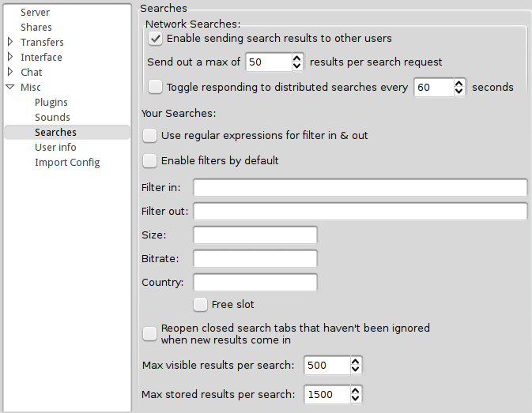The width and height of the screenshot is (532, 413).
Task: Focus the Country filter field
Action: coord(255,283)
